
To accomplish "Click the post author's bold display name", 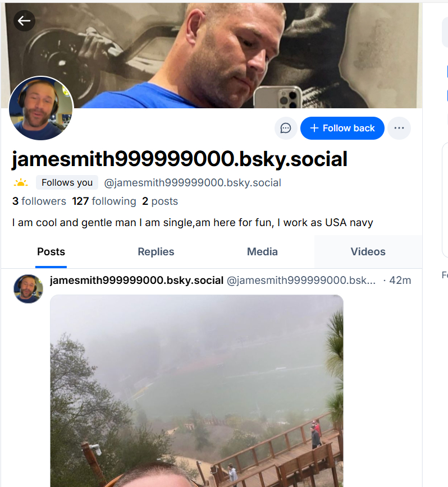I will (136, 280).
